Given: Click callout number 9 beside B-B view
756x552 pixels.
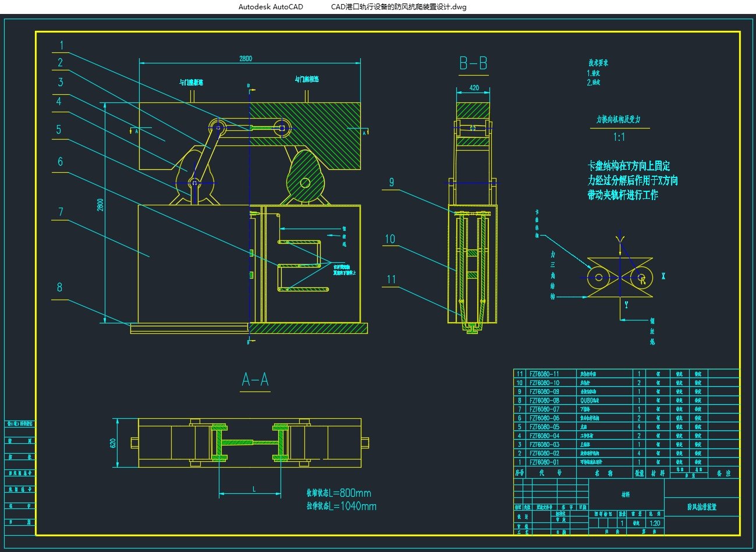Looking at the screenshot, I should point(391,183).
